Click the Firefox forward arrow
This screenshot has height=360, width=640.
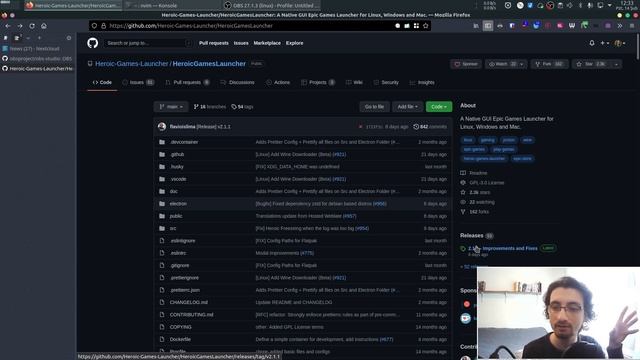[x=20, y=26]
